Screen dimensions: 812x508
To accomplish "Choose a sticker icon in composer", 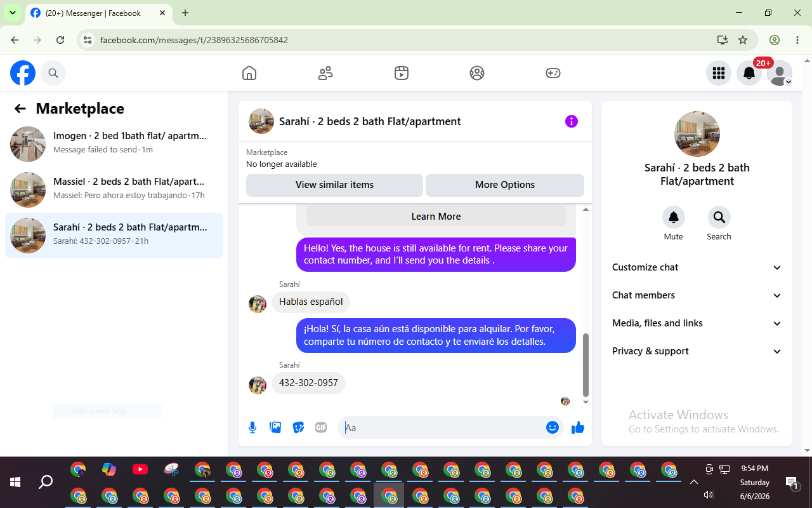I will click(298, 427).
